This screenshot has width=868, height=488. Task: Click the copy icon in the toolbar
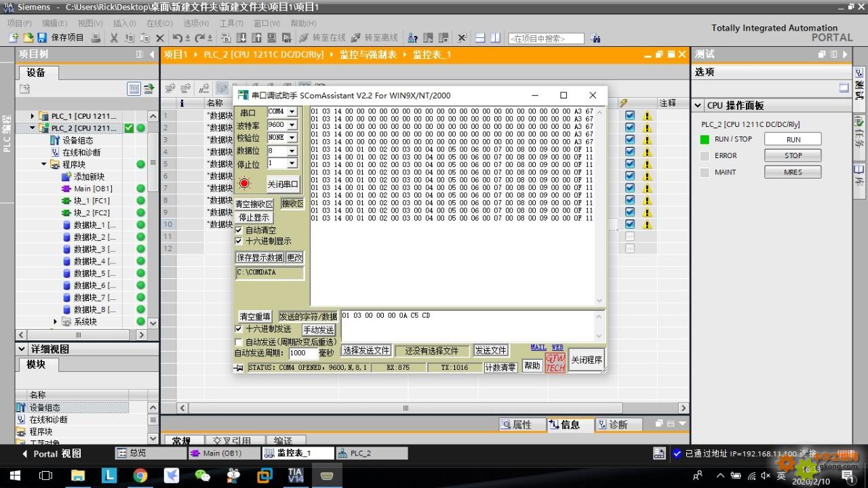[130, 38]
